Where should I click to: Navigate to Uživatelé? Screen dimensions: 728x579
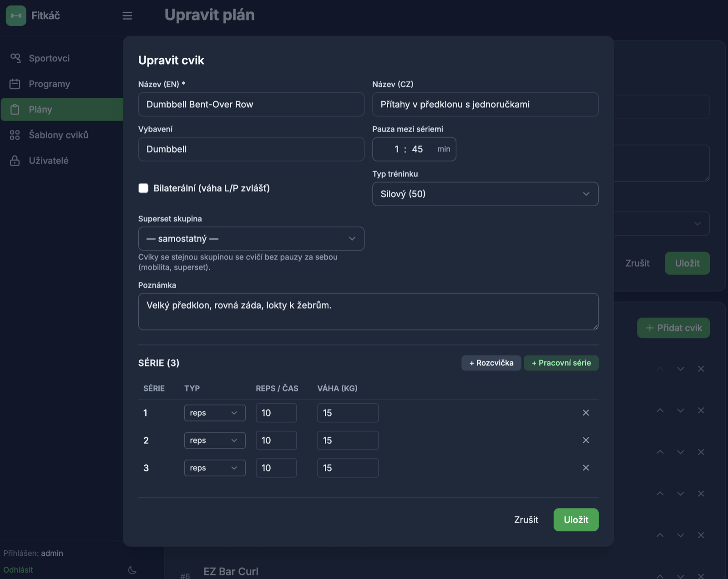(62, 160)
